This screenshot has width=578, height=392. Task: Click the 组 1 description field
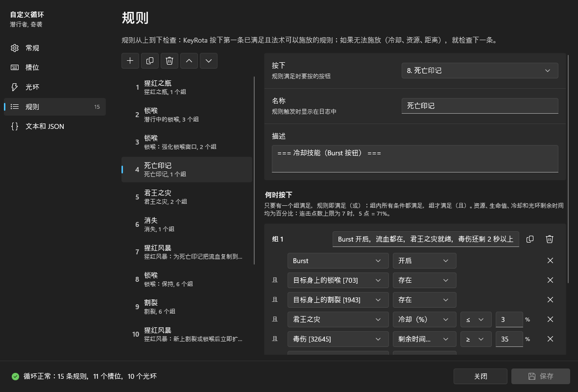(426, 239)
